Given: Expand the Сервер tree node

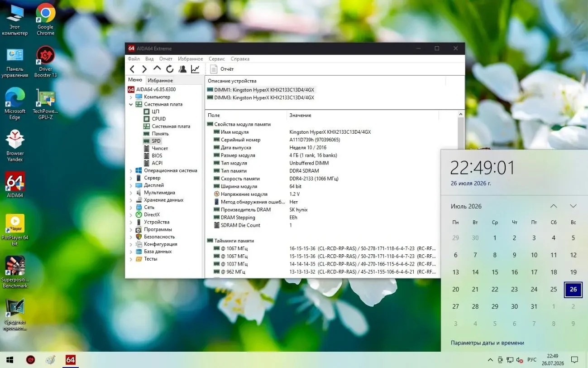Looking at the screenshot, I should click(131, 178).
